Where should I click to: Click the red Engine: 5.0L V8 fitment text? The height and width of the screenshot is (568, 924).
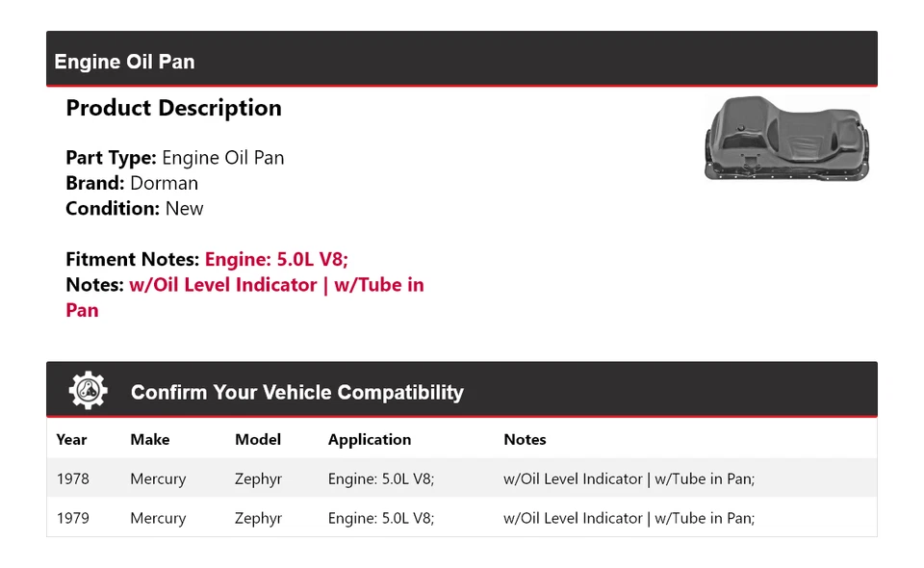(276, 259)
